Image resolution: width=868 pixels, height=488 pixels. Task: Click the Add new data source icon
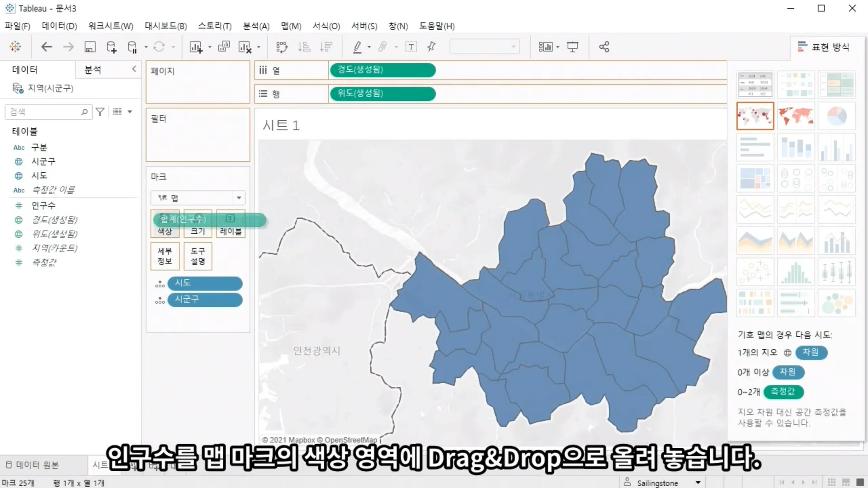(111, 47)
